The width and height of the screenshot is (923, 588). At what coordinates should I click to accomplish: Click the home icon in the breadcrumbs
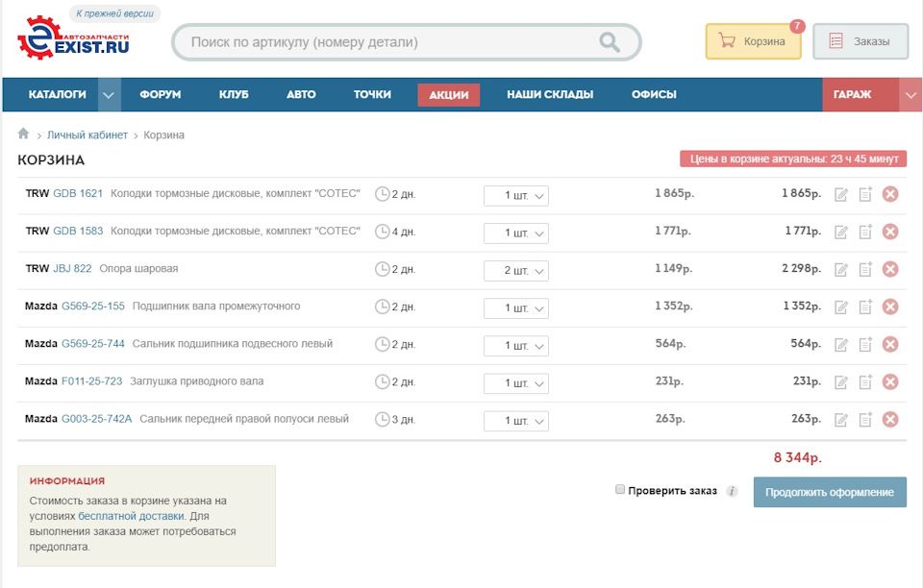click(23, 134)
